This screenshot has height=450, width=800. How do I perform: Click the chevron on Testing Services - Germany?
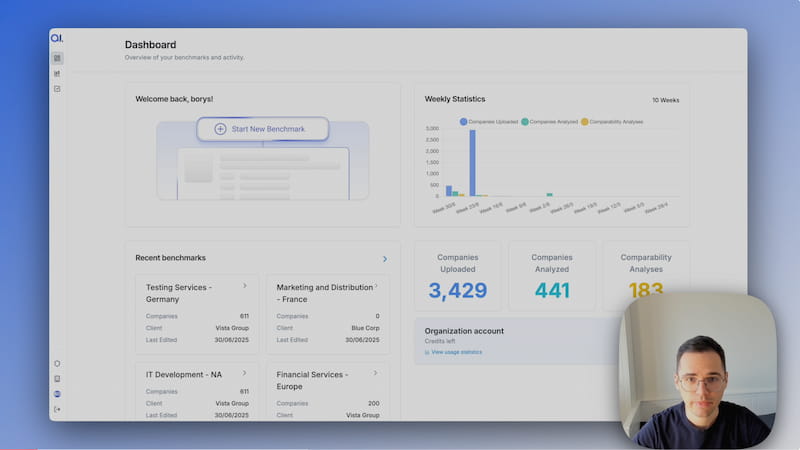pyautogui.click(x=245, y=286)
